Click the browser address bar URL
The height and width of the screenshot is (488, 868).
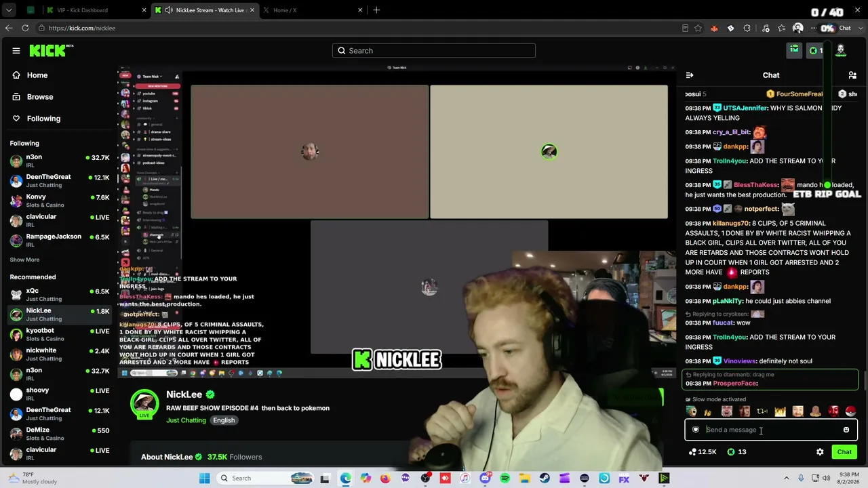[x=82, y=28]
